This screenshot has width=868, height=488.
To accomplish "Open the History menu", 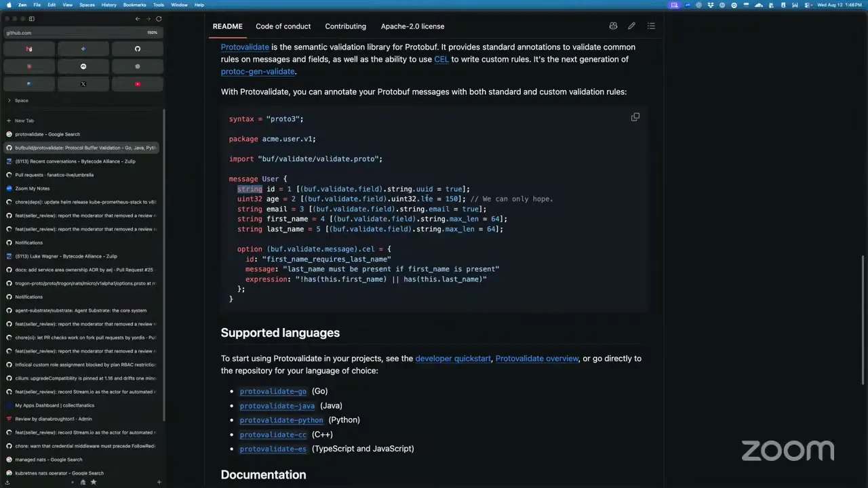I will [x=108, y=5].
